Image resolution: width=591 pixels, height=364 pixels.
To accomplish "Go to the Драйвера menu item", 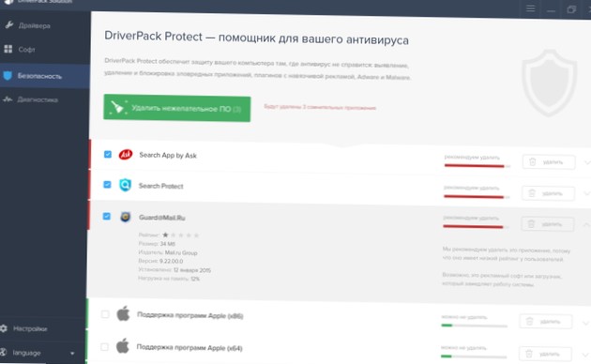I will coord(35,25).
